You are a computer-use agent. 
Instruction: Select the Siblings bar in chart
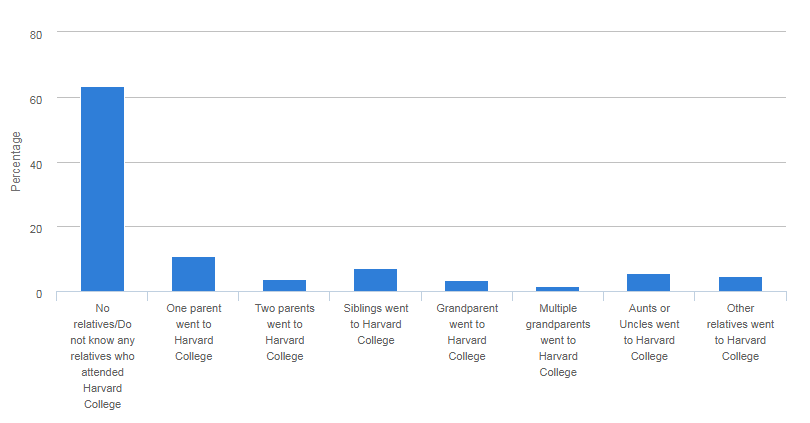click(x=376, y=280)
